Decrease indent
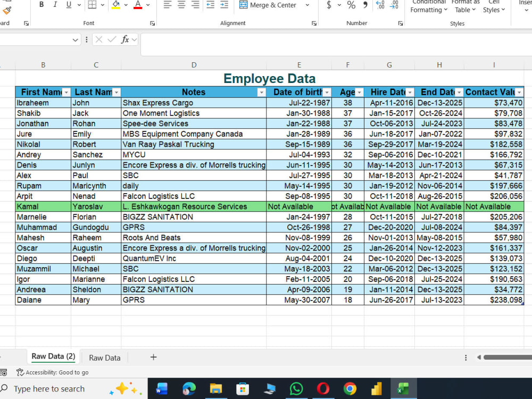Image resolution: width=532 pixels, height=399 pixels. [x=210, y=5]
